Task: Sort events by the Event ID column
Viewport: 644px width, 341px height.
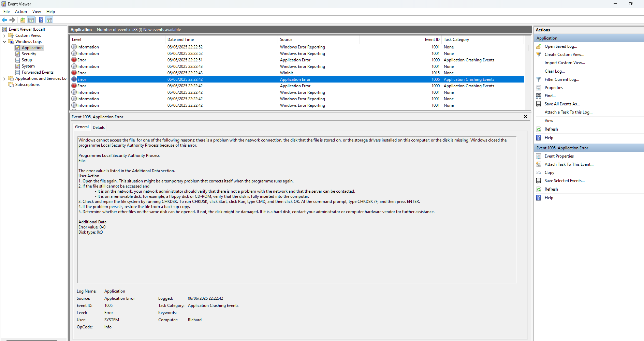Action: point(400,40)
